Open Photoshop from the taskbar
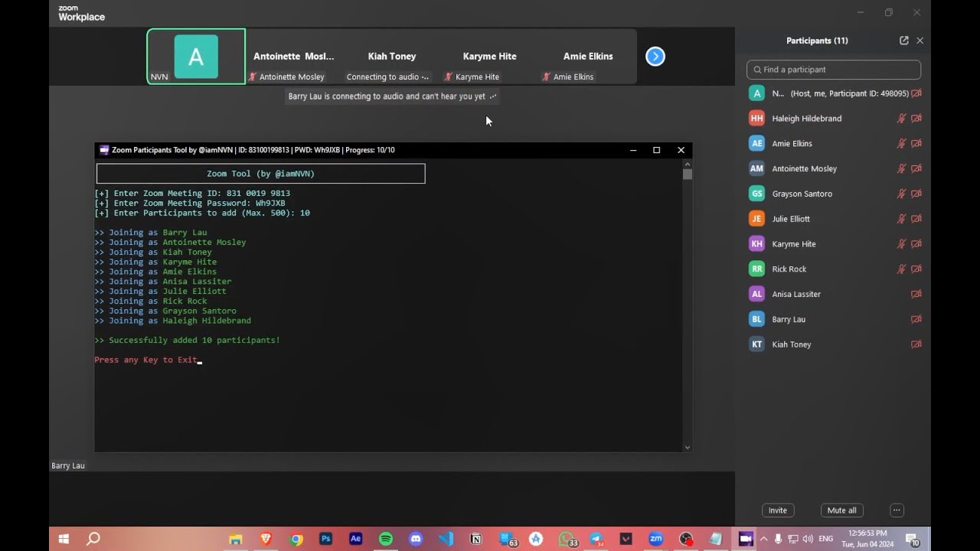 [326, 539]
